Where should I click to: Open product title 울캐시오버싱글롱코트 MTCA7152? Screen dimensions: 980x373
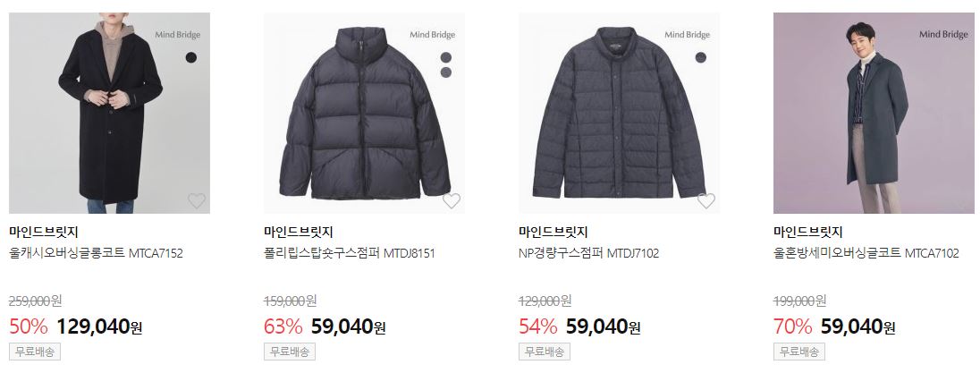coord(97,253)
